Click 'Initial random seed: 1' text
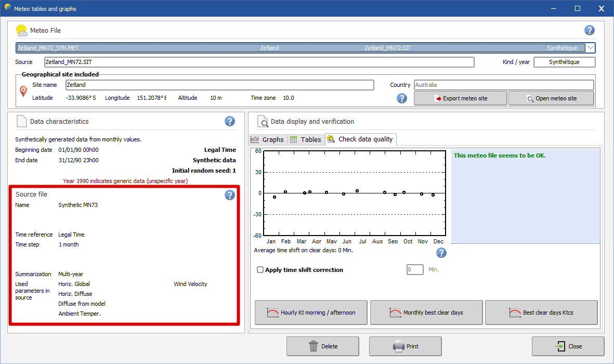614x364 pixels. (x=204, y=171)
